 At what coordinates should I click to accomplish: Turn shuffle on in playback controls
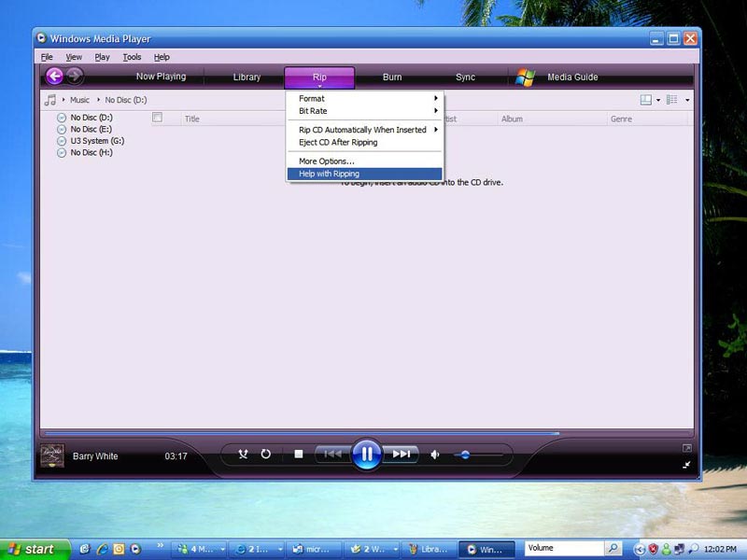click(243, 455)
